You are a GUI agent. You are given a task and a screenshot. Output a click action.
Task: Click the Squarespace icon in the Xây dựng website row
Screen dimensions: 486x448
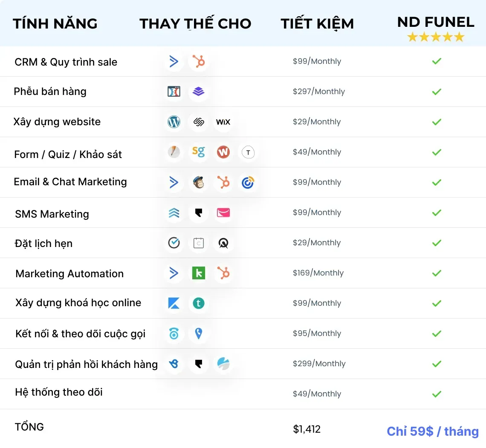[199, 122]
